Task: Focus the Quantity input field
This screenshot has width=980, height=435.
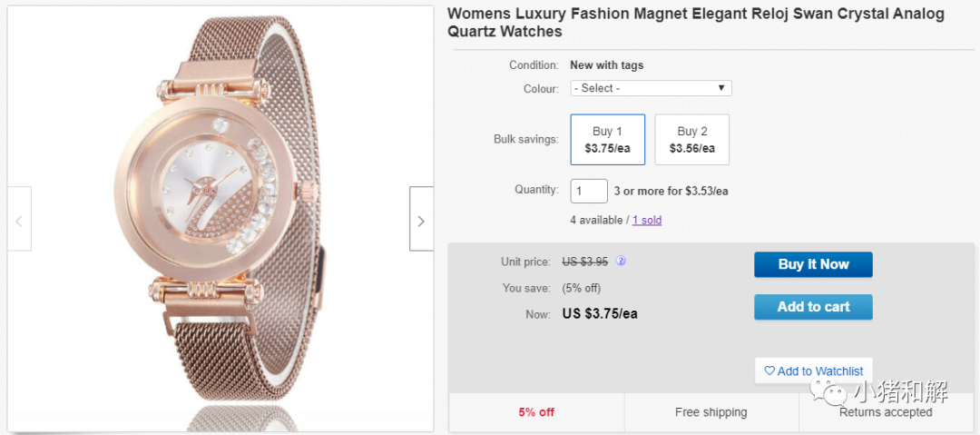Action: 589,191
